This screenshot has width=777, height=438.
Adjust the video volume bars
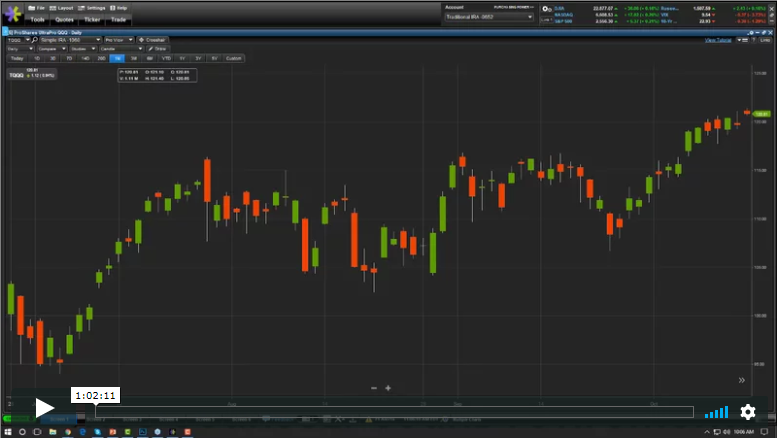(716, 412)
